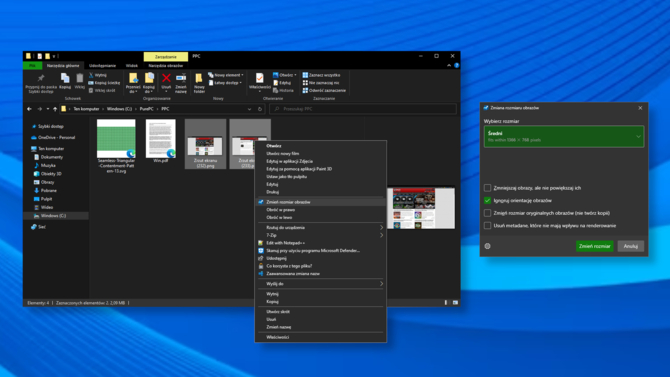Click Wklej skrót in the ribbon

coord(102,91)
